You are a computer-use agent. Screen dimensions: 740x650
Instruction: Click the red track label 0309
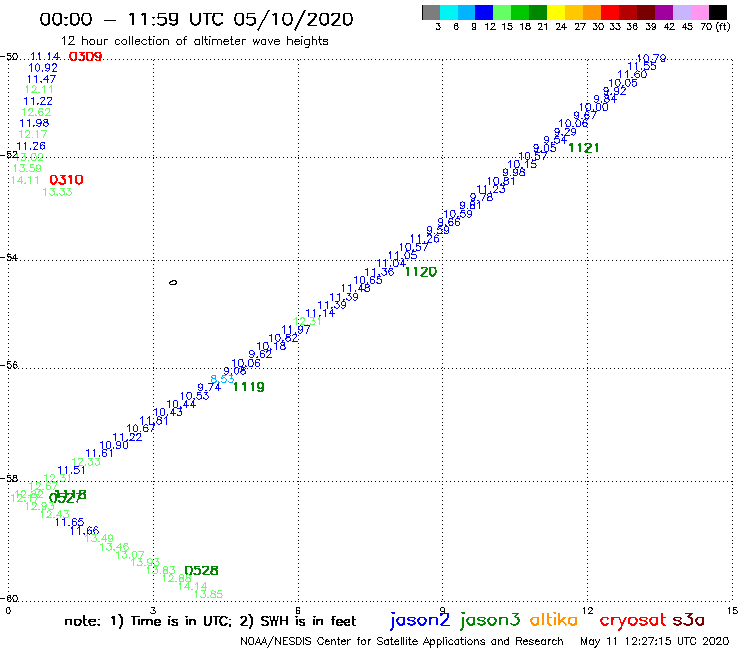[85, 57]
